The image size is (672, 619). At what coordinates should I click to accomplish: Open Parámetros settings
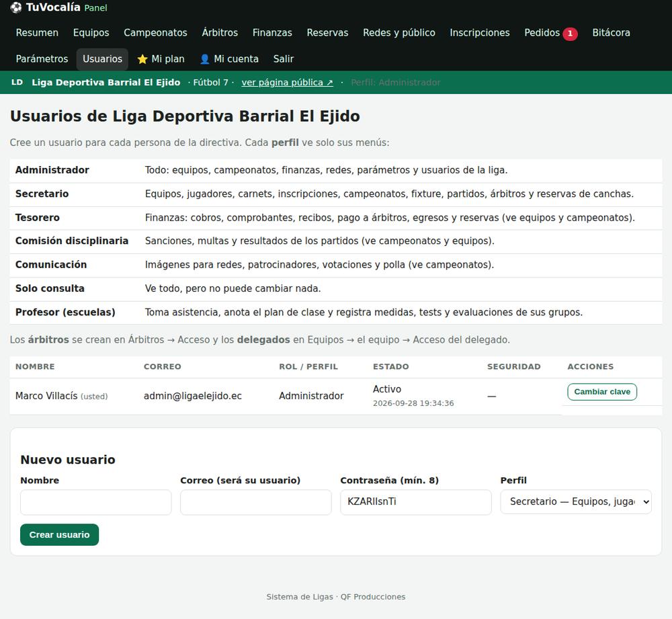pos(42,59)
